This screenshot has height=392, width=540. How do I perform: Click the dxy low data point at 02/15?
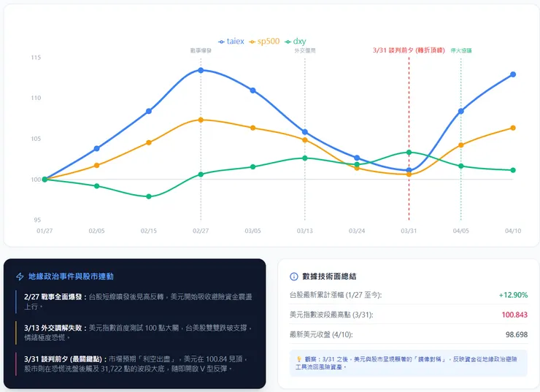click(149, 196)
